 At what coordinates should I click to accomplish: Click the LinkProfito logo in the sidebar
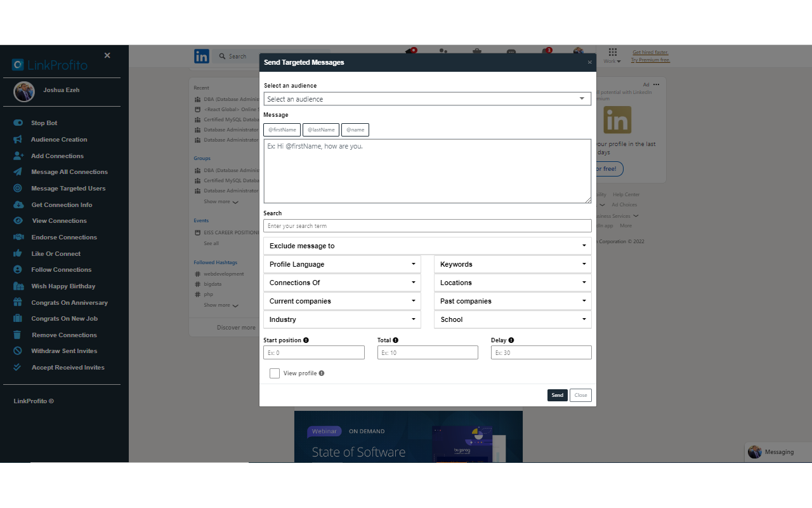[49, 65]
